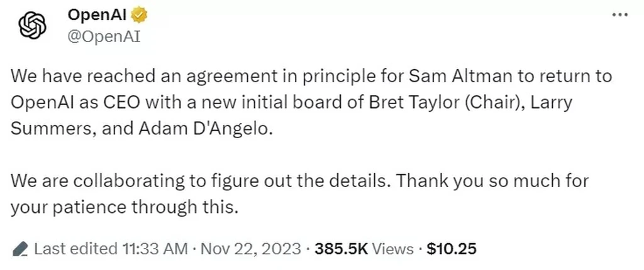Click the OpenAI logo profile avatar
The height and width of the screenshot is (270, 644).
coord(33,26)
